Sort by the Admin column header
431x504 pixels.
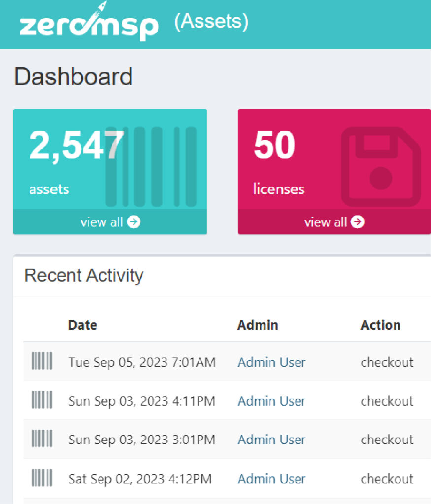coord(258,325)
